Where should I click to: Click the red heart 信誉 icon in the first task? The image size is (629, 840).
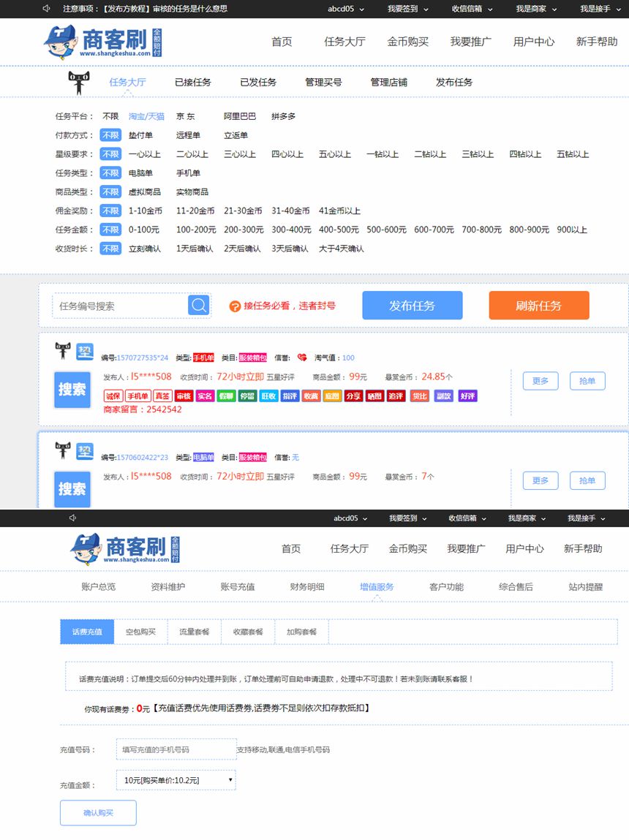302,358
